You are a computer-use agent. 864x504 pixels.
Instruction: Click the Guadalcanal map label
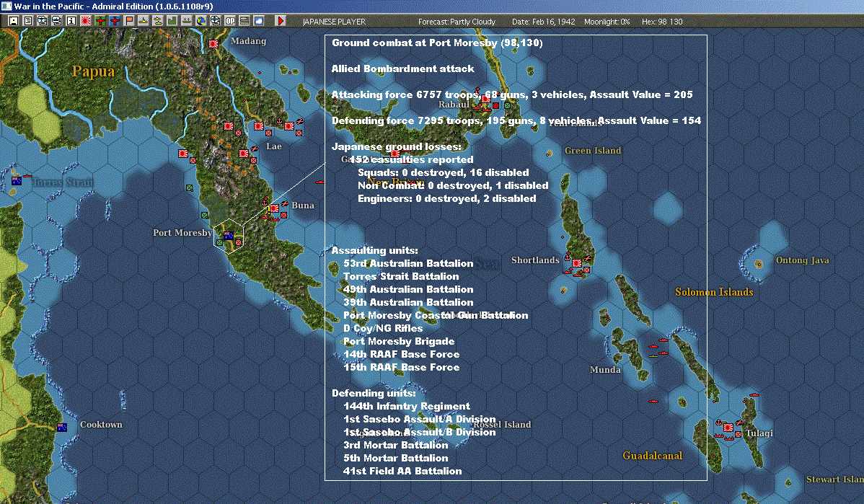pyautogui.click(x=653, y=456)
